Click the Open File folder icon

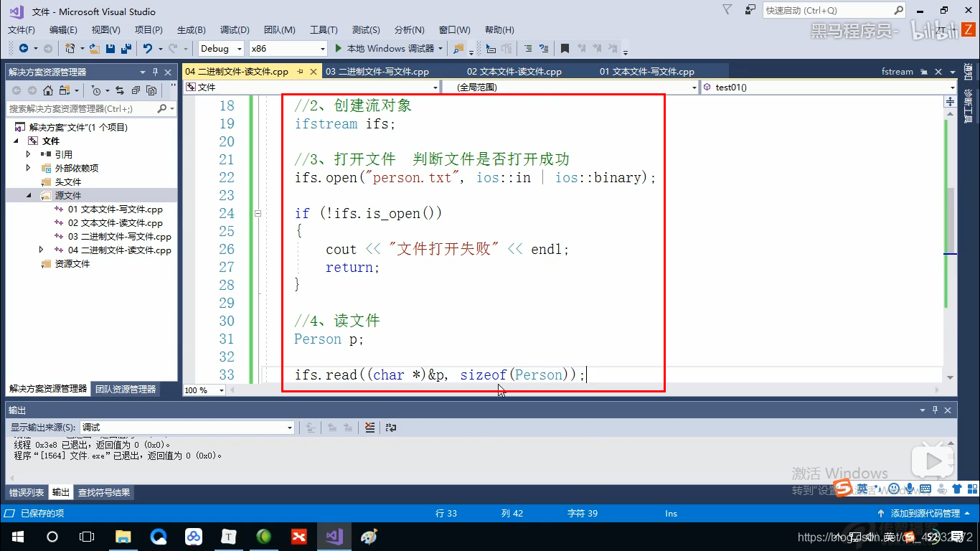tap(95, 48)
